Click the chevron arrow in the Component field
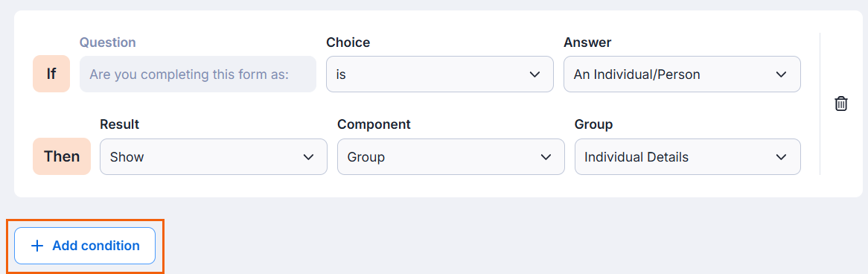The image size is (868, 274). 546,157
